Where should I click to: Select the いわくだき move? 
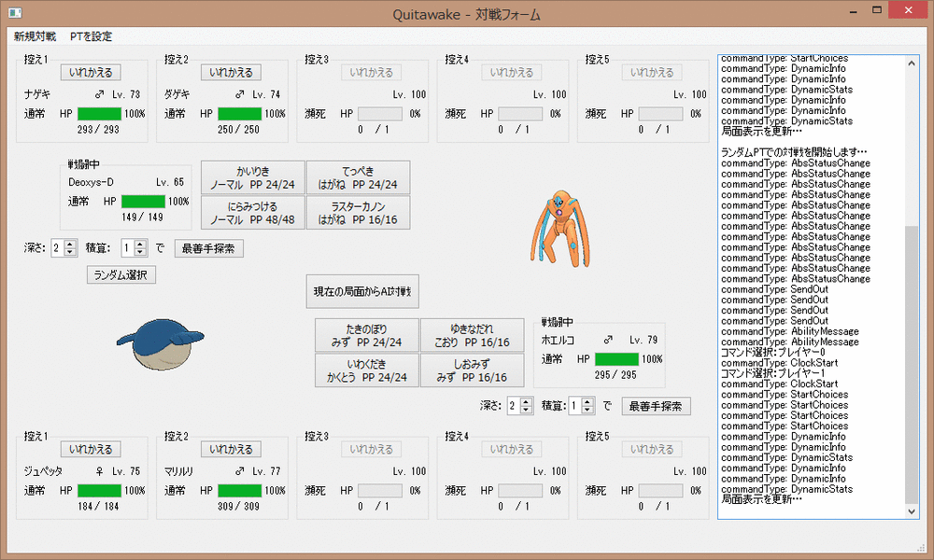[367, 371]
